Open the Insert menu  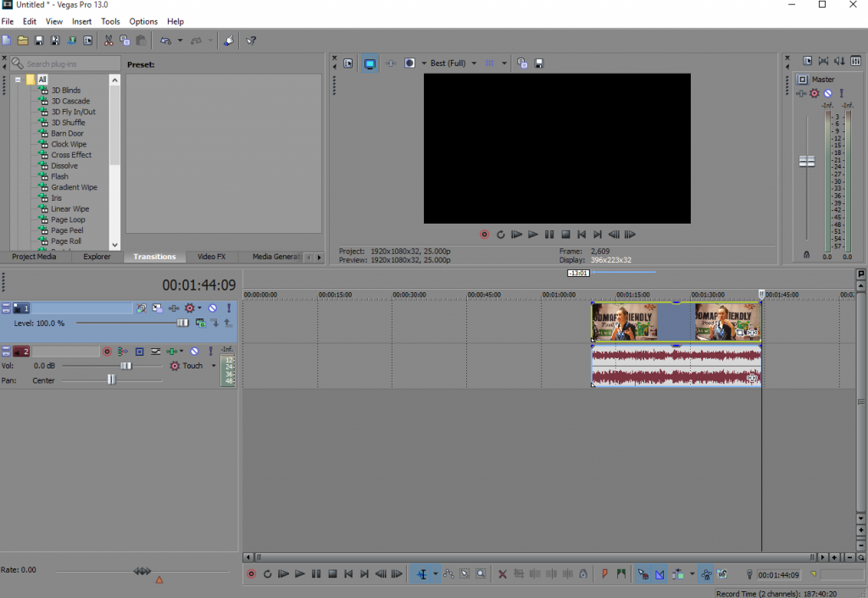tap(82, 21)
